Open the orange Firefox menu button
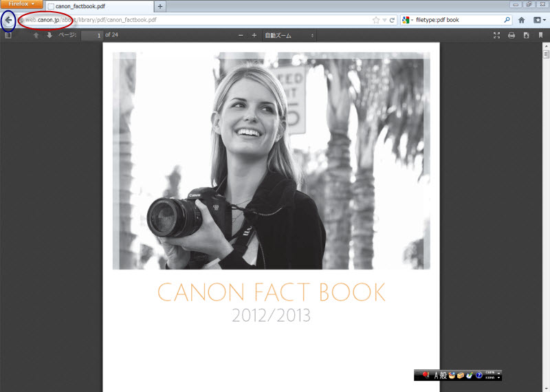This screenshot has height=392, width=550. [21, 4]
